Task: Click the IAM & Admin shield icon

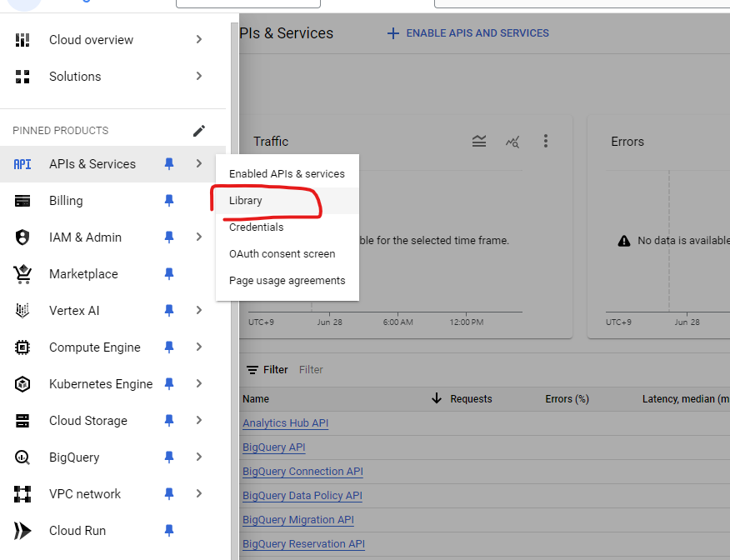Action: tap(22, 237)
